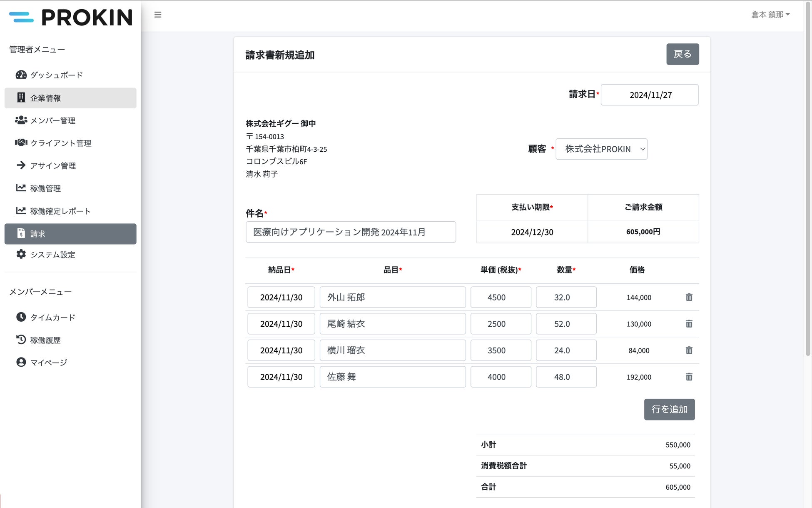Viewport: 812px width, 508px height.
Task: Open the 請求日 date picker field
Action: click(649, 95)
